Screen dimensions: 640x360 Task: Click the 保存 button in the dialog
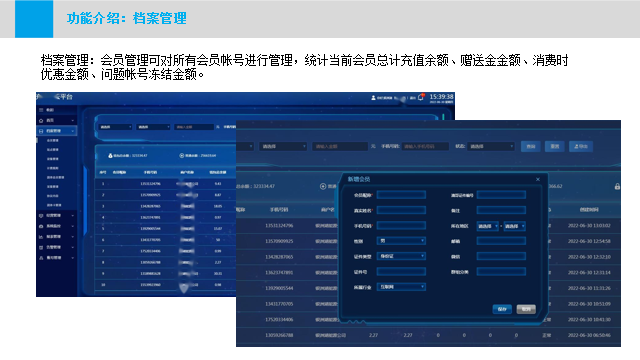(x=502, y=309)
